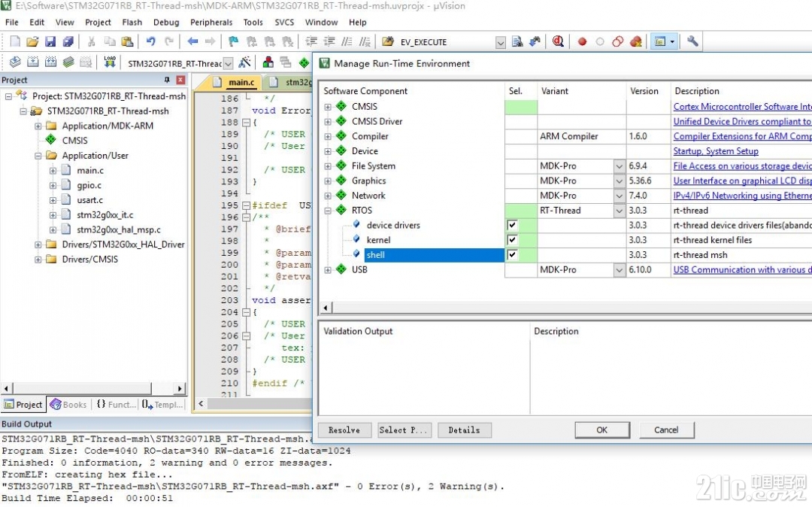Open the Cortex Microcontroller Software link
This screenshot has width=812, height=507.
click(x=742, y=107)
